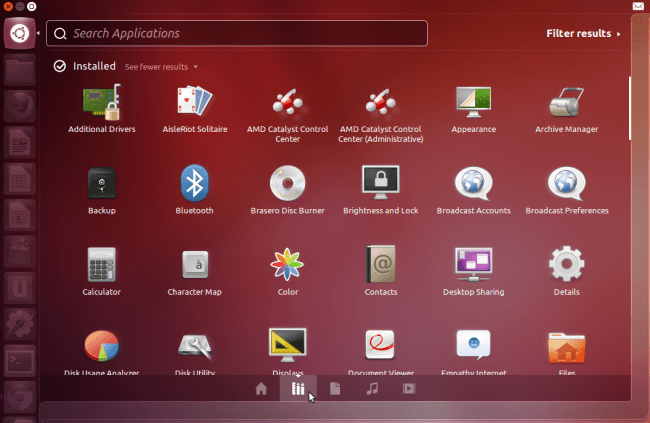Image resolution: width=650 pixels, height=423 pixels.
Task: Click the dash vertical scrollbar
Action: [630, 108]
